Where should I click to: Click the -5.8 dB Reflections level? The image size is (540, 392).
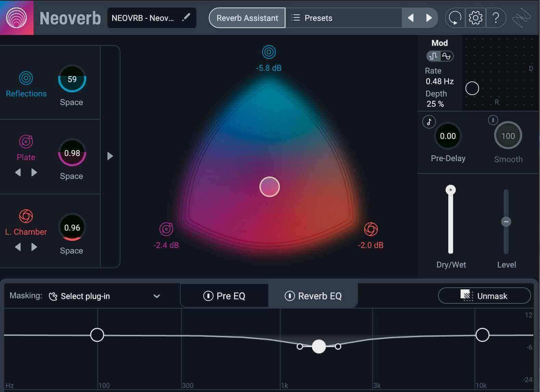coord(269,68)
